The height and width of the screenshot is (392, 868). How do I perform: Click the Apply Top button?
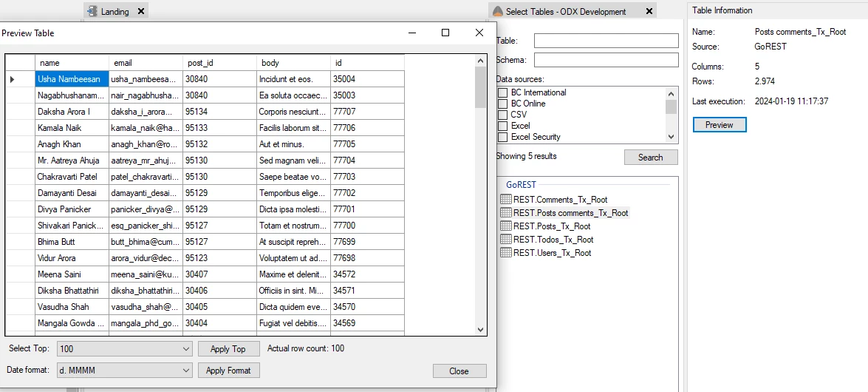coord(228,349)
